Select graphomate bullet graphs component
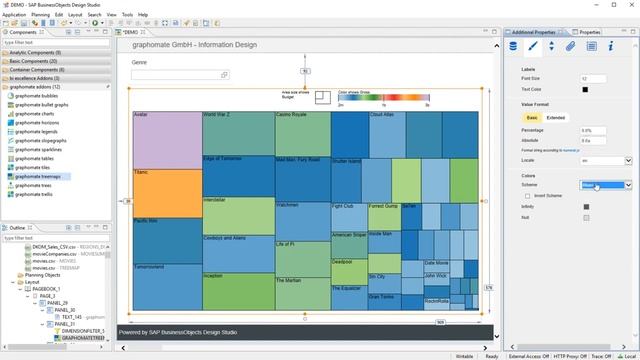 click(42, 105)
